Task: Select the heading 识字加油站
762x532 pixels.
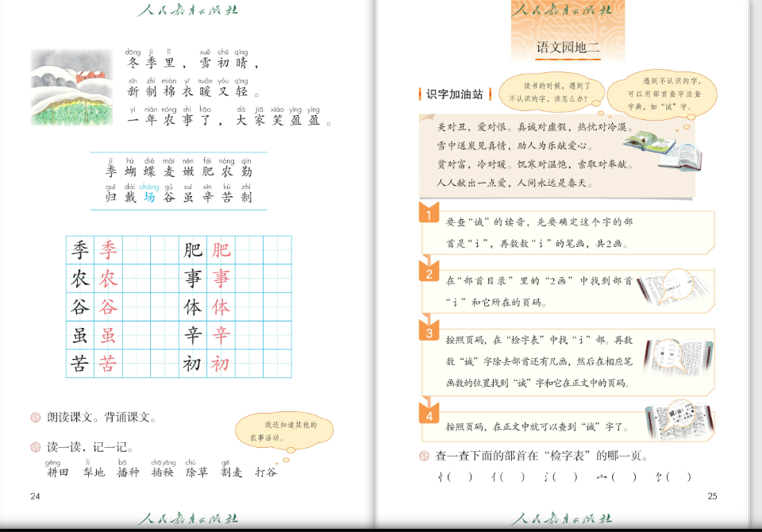Action: click(454, 94)
